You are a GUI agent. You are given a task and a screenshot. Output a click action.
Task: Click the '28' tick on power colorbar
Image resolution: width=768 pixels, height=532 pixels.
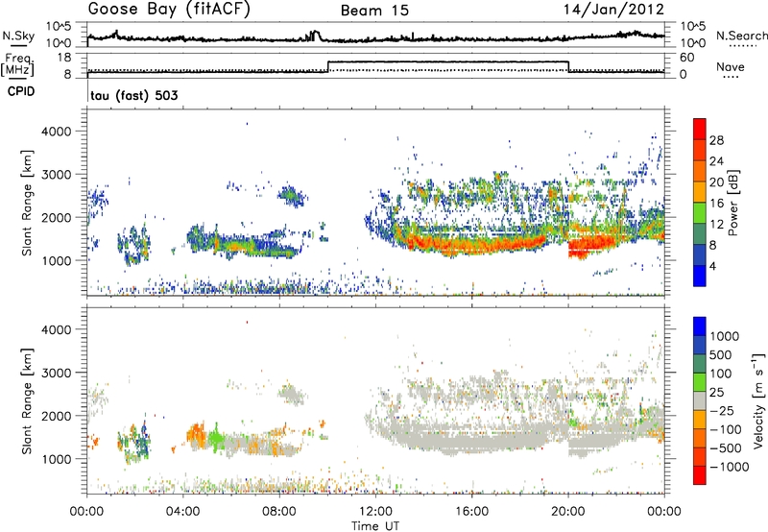click(716, 140)
